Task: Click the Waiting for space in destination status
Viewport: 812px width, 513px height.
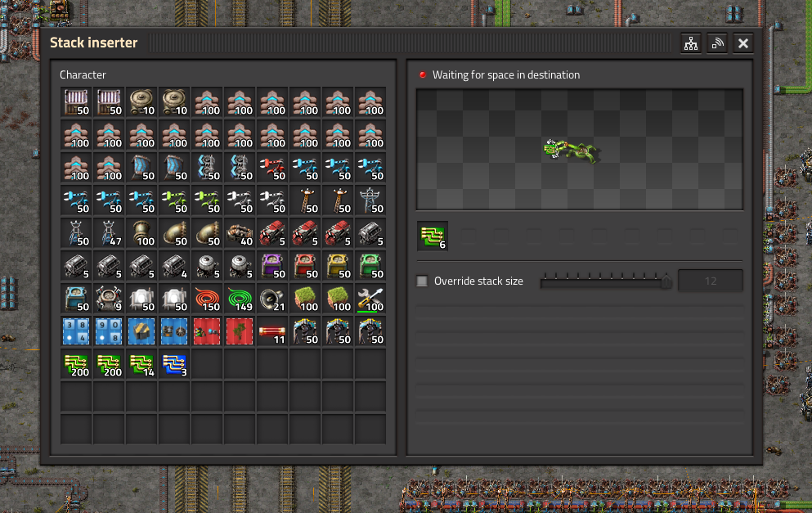Action: [x=506, y=74]
